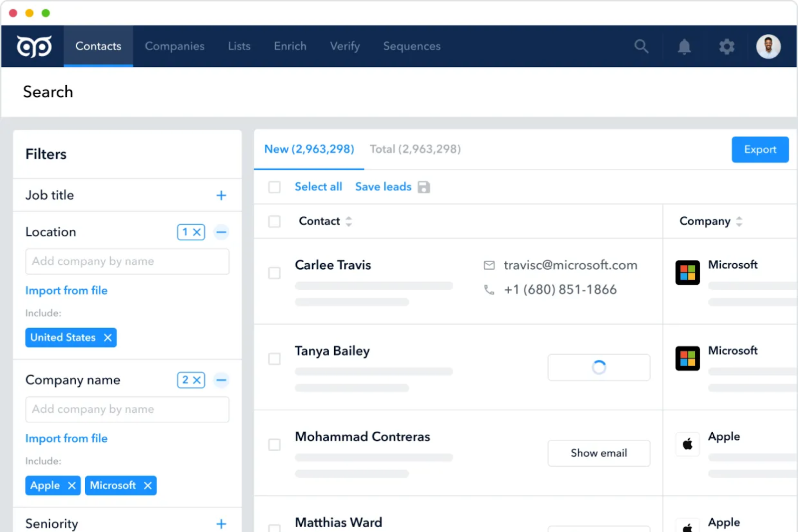
Task: Click loading email button for Tanya Bailey
Action: tap(599, 367)
